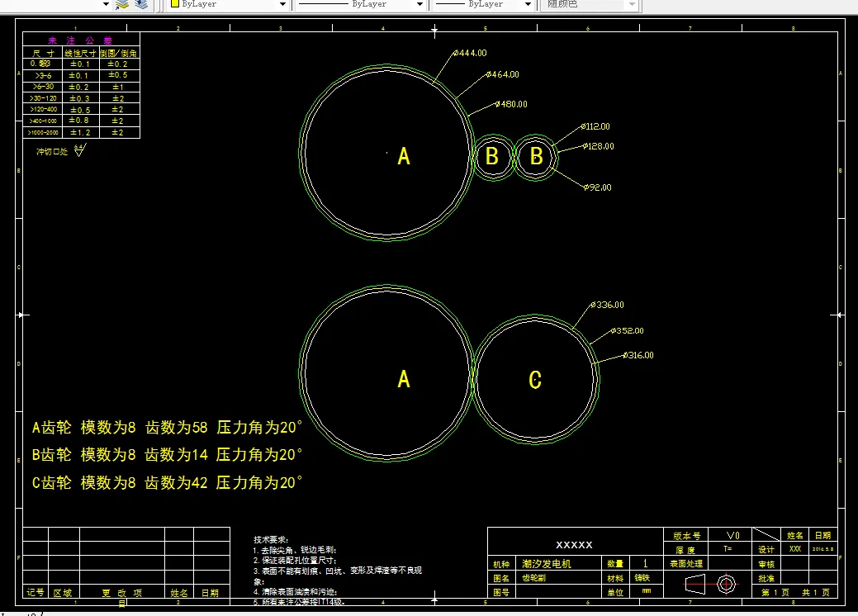Click the ±0.8 tolerance cell
858x616 pixels.
pyautogui.click(x=79, y=121)
